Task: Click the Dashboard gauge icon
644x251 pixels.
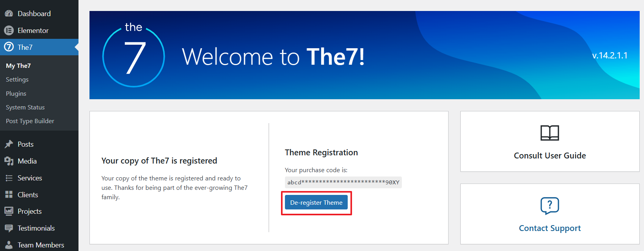Action: [x=9, y=14]
